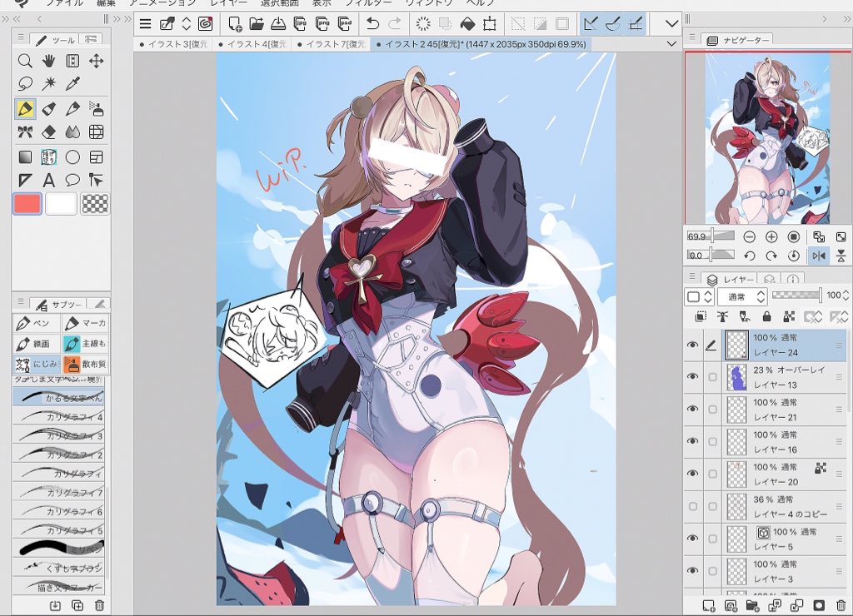Image resolution: width=853 pixels, height=616 pixels.
Task: Choose the Move Layer tool
Action: (97, 61)
